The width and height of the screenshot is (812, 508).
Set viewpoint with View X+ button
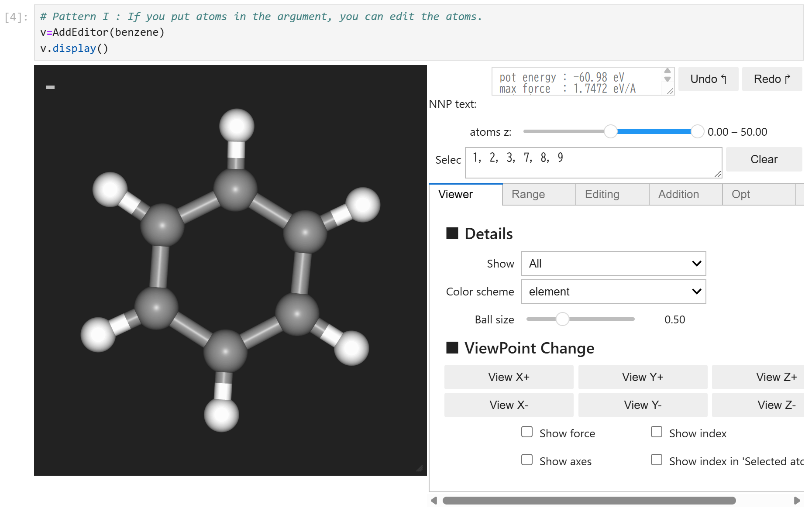(509, 377)
